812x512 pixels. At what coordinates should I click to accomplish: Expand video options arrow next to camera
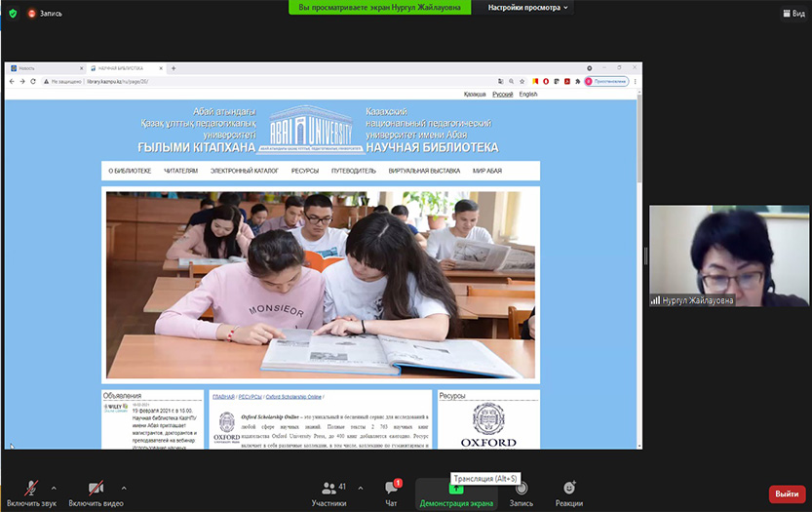(x=124, y=488)
